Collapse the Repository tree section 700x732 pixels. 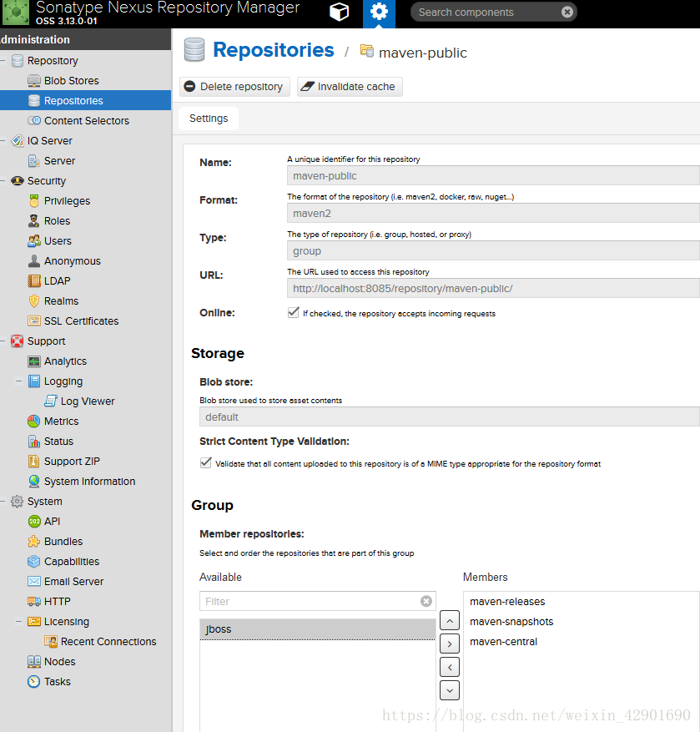3,61
